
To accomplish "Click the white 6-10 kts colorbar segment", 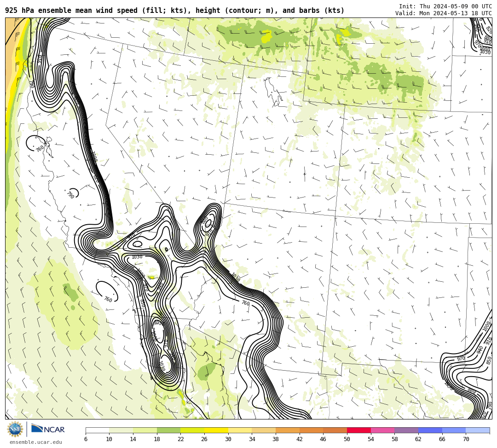I will coord(97,430).
